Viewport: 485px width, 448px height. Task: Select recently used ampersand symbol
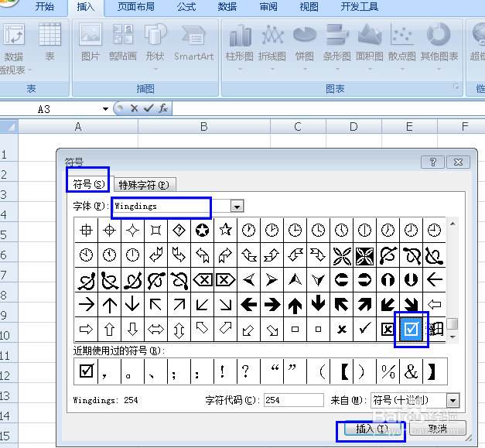coord(411,371)
